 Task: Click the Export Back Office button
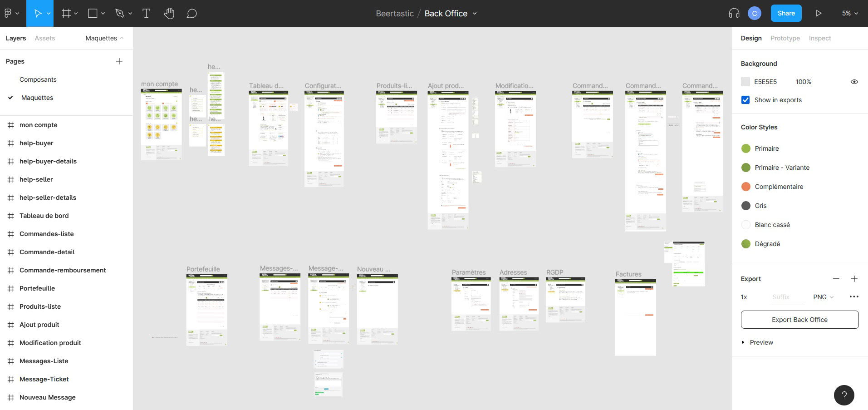click(x=799, y=320)
